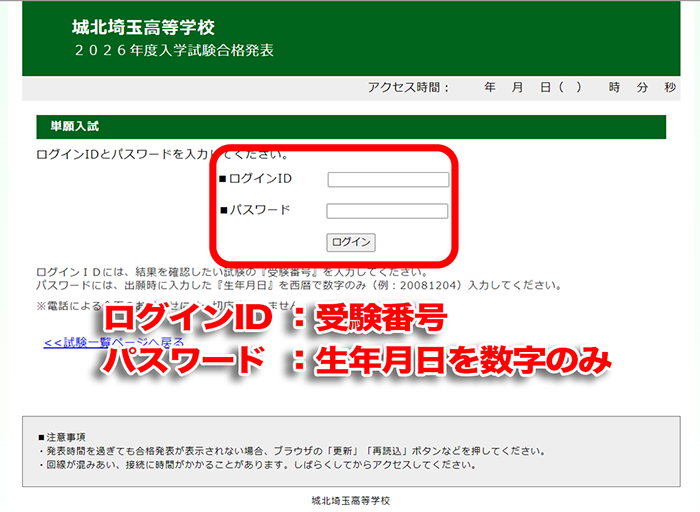700x512 pixels.
Task: Click the 受験番号 login ID instruction line
Action: click(232, 272)
